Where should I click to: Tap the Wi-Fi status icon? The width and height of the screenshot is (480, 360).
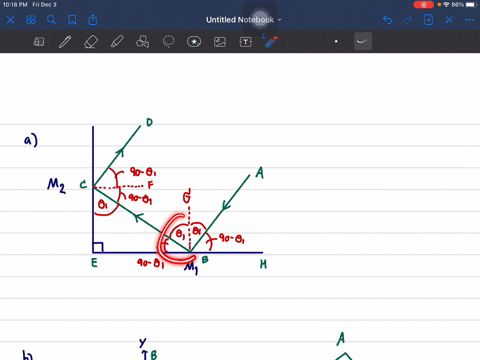[447, 5]
